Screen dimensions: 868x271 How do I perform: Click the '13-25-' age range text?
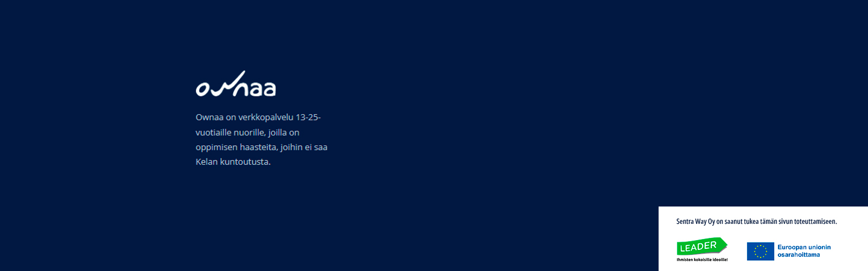[308, 117]
